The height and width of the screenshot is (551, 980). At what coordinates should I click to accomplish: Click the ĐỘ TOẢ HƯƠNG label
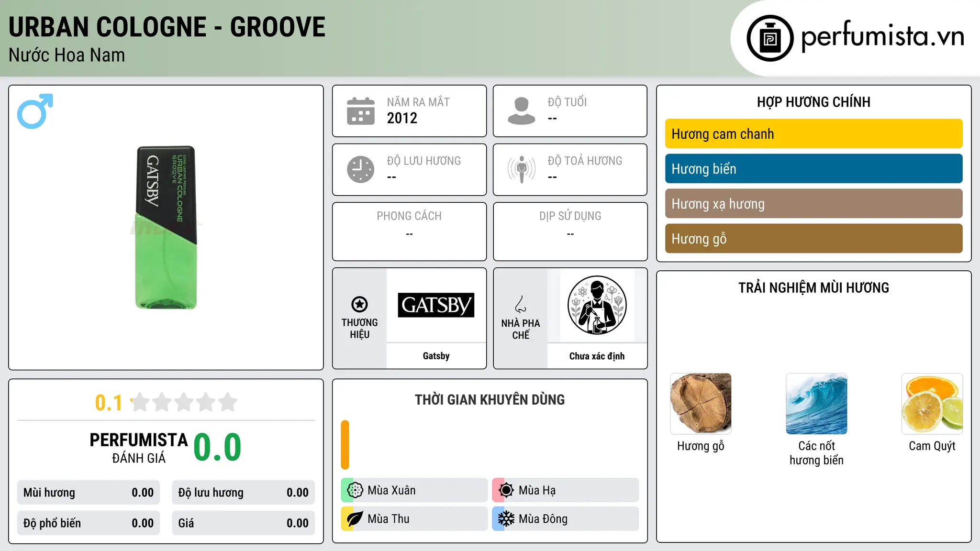coord(585,161)
